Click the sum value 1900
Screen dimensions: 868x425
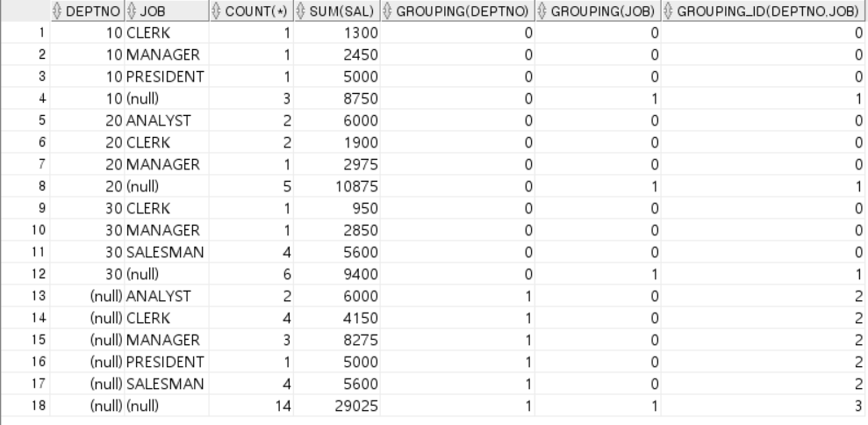(x=361, y=143)
